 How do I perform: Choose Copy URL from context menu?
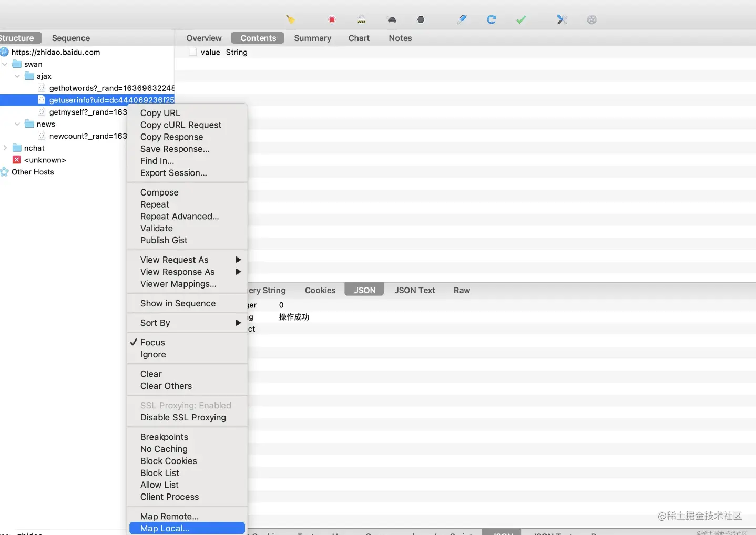[187, 113]
